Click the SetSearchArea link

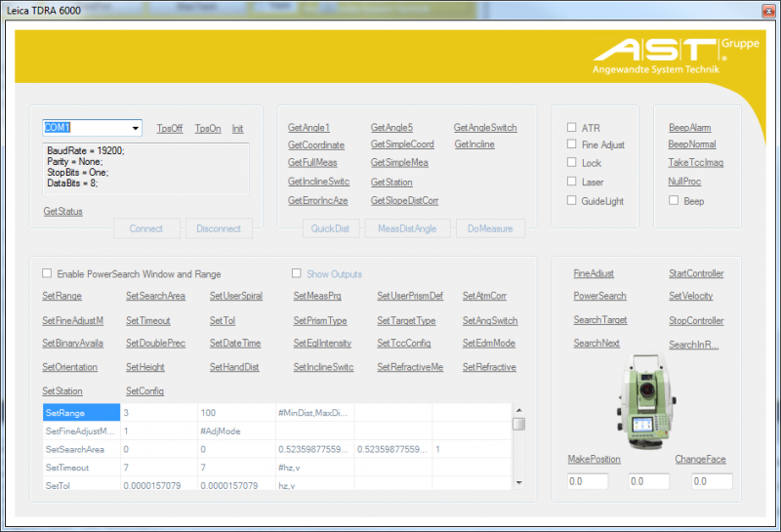pyautogui.click(x=155, y=296)
